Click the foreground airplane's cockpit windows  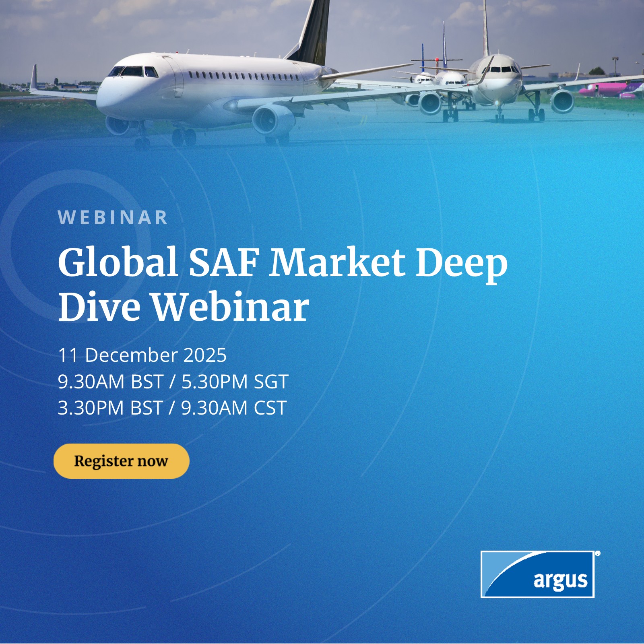click(x=133, y=72)
